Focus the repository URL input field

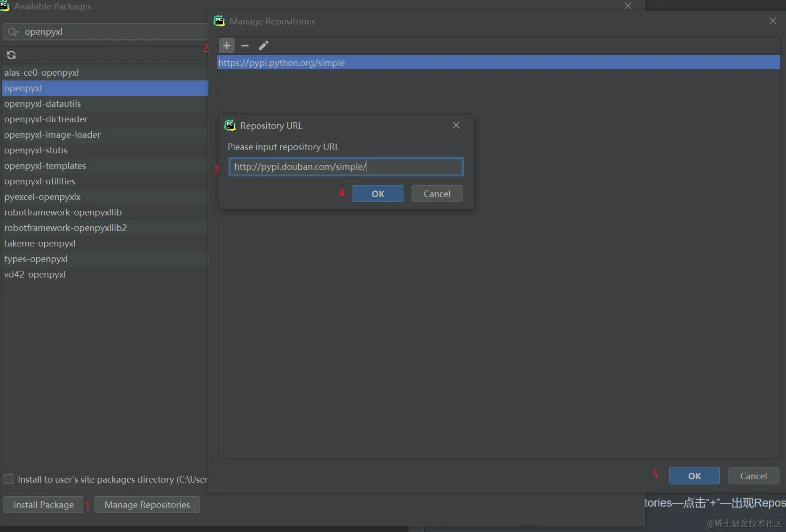(346, 167)
